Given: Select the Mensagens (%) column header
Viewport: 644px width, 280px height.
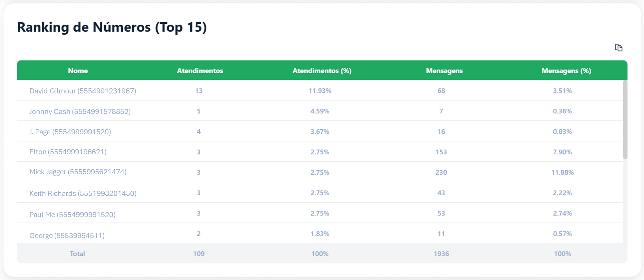Looking at the screenshot, I should tap(566, 71).
